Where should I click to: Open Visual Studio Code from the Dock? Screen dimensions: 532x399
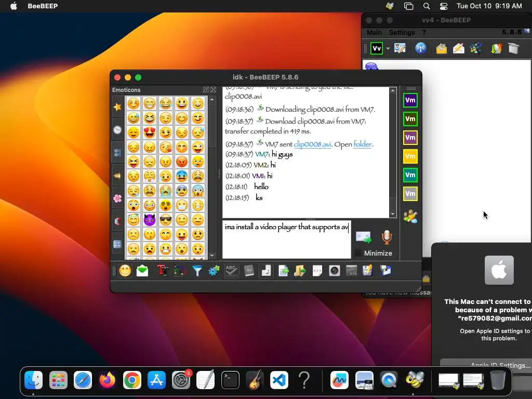279,380
